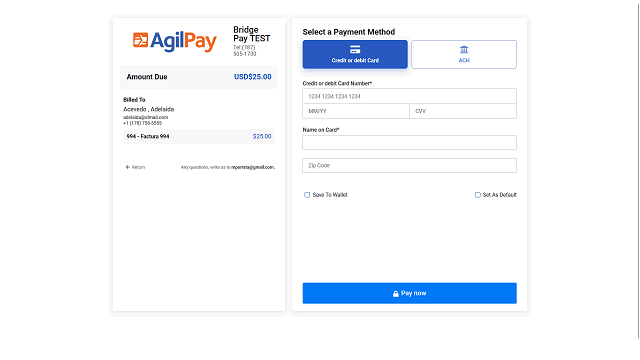Click the USD$25.00 amount due value
Viewport: 640px width, 360px height.
pos(252,77)
